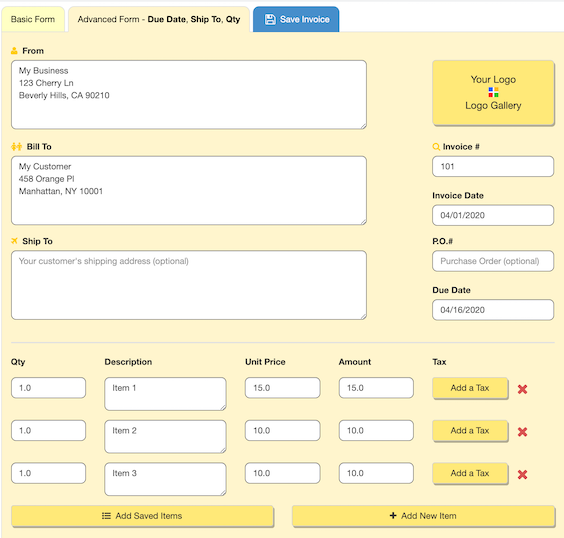Open the Invoice Date field 04/01/2020
Viewport: 564px width, 538px height.
[493, 215]
